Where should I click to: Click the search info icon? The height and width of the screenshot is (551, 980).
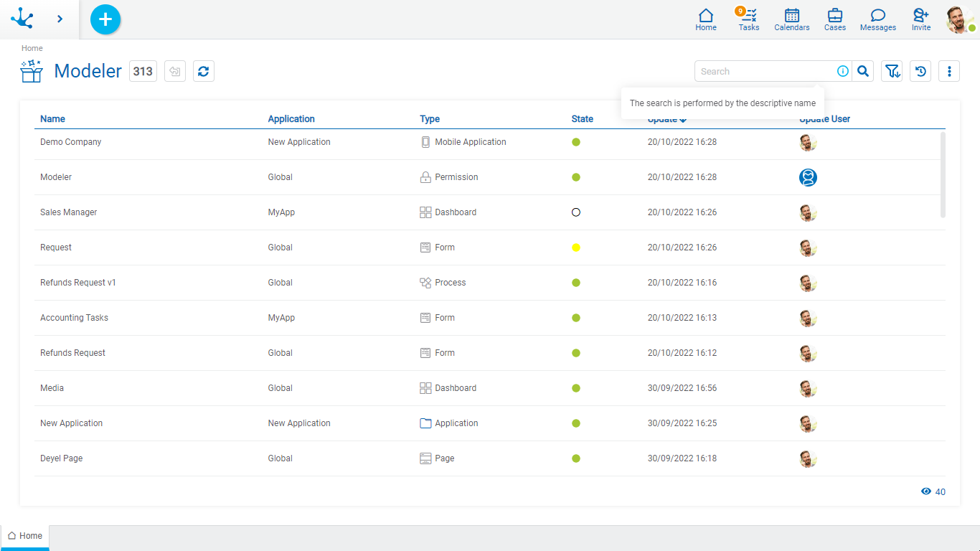point(843,71)
